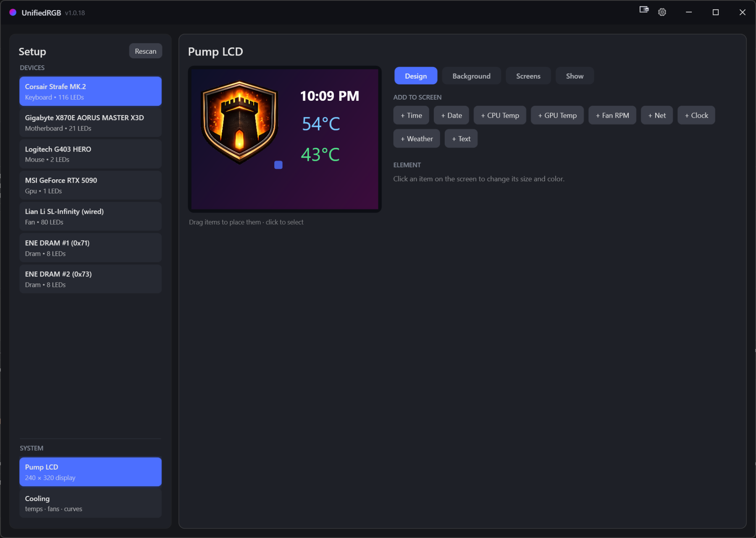
Task: Choose the Logitech G403 HERO mouse
Action: 90,154
